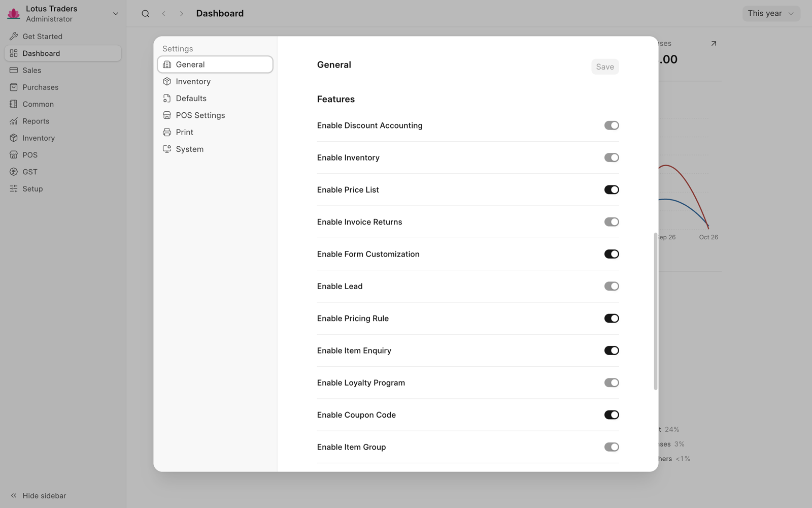Click the search magnifier icon

coord(146,14)
